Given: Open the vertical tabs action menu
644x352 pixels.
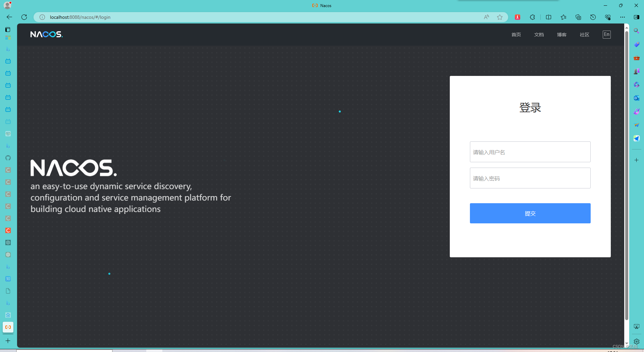Looking at the screenshot, I should 8,30.
